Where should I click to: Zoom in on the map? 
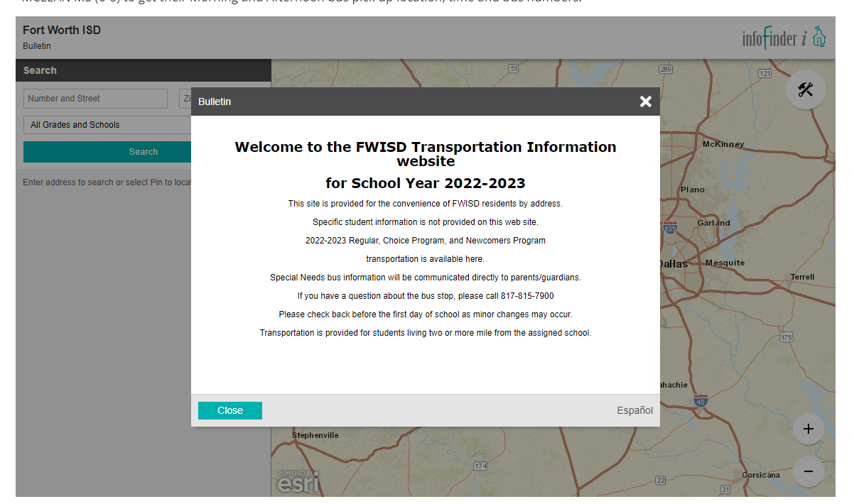(808, 429)
